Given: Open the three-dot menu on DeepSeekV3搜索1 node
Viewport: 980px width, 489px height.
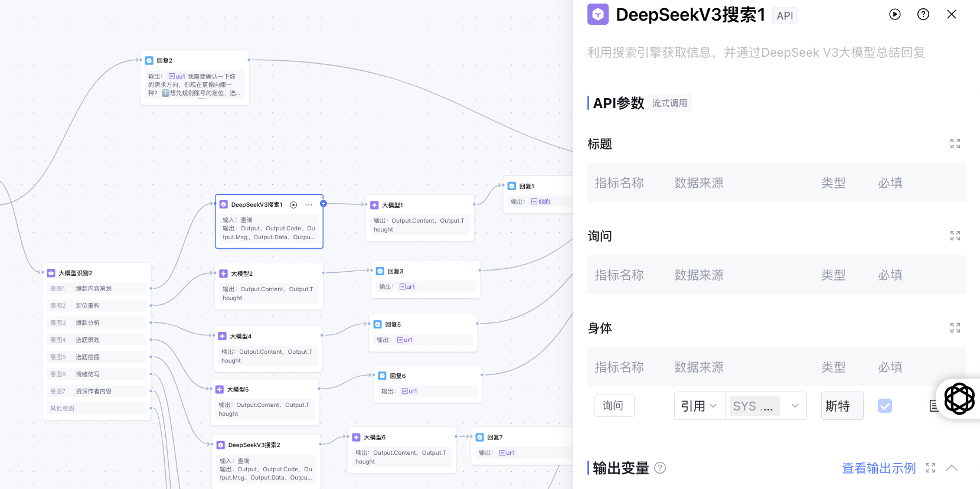Looking at the screenshot, I should [x=309, y=205].
